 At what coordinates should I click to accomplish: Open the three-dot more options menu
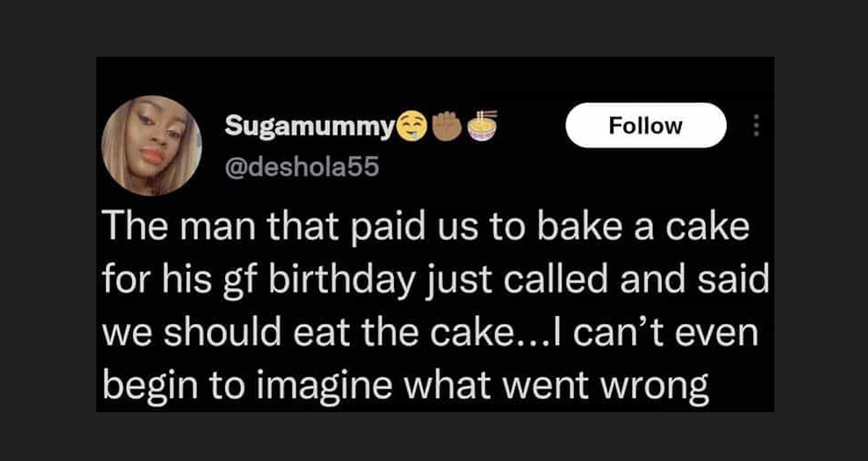pos(756,126)
